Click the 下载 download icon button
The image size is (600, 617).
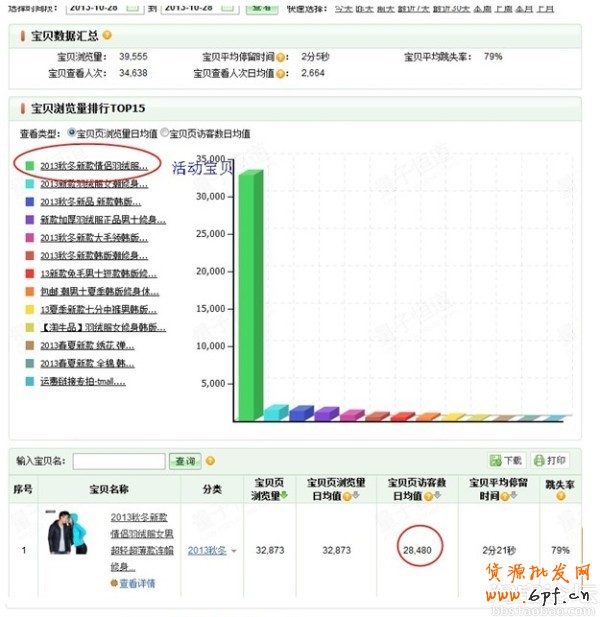(506, 460)
